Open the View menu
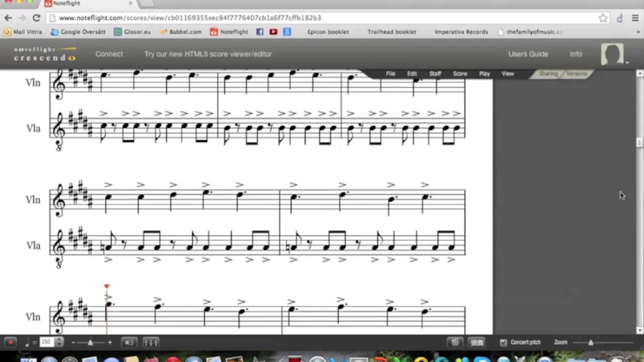644x362 pixels. coord(508,73)
